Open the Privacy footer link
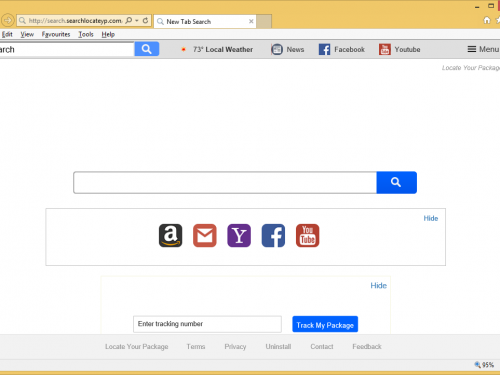The image size is (500, 375). (235, 347)
